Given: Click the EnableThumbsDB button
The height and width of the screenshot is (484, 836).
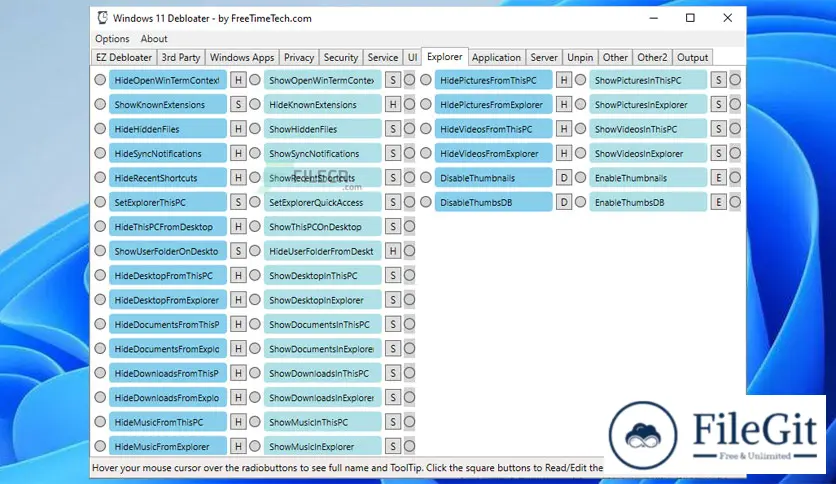Looking at the screenshot, I should click(x=648, y=203).
